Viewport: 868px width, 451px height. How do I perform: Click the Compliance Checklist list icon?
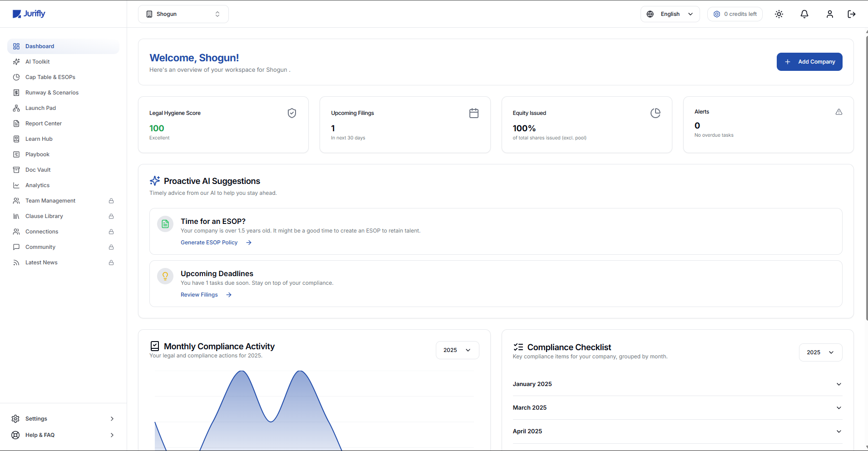[x=518, y=347]
